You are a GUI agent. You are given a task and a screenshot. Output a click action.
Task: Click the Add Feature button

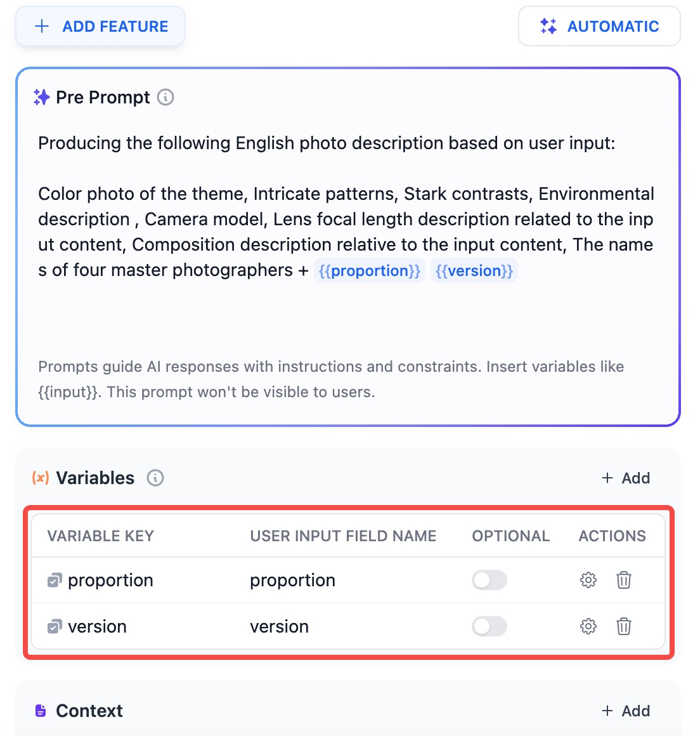100,27
